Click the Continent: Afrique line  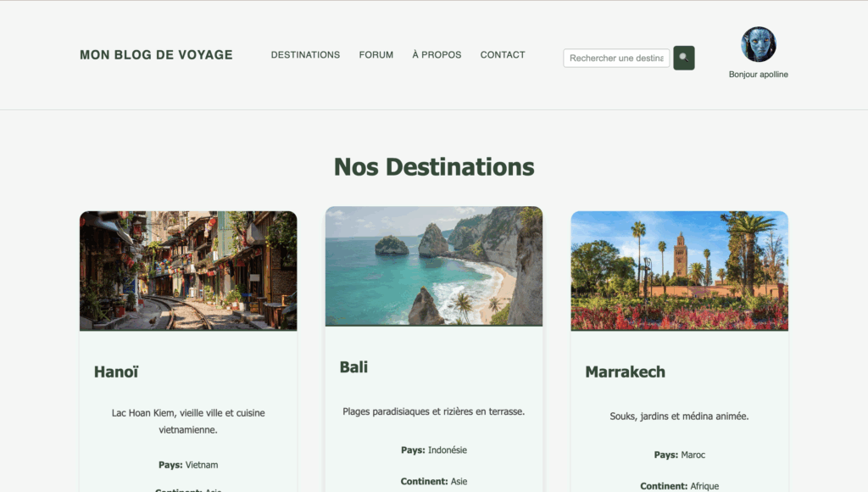(680, 486)
